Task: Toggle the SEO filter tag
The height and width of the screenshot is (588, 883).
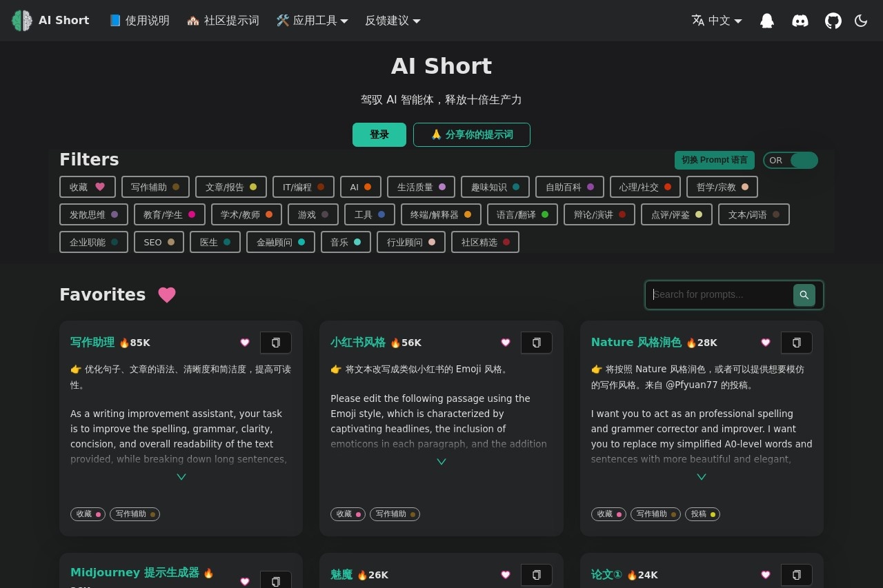Action: pos(159,242)
